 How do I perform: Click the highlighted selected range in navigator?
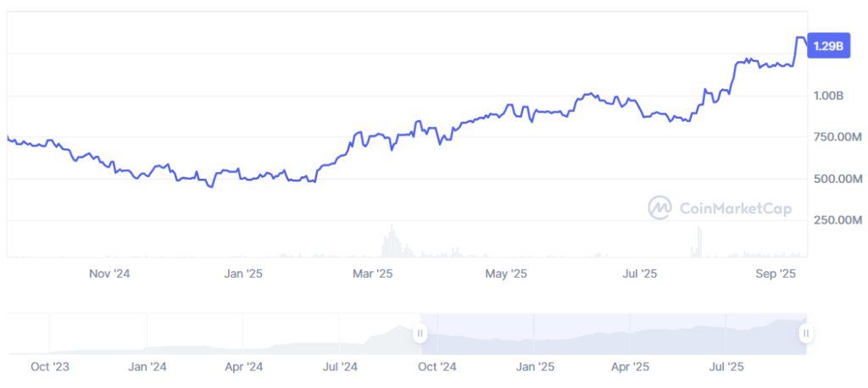(x=612, y=334)
